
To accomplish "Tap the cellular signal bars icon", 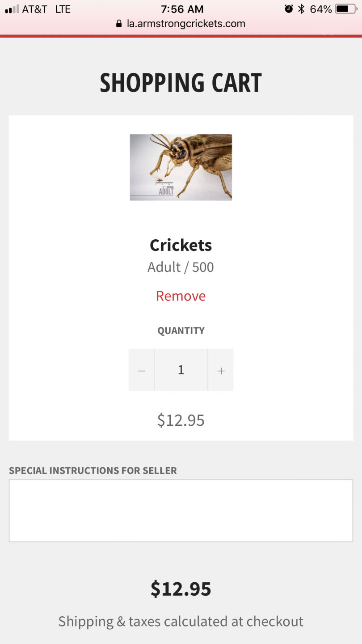I will tap(12, 9).
